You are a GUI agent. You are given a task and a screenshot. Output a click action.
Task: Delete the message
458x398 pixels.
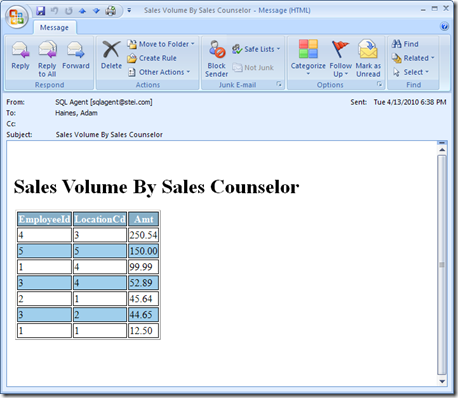(111, 55)
